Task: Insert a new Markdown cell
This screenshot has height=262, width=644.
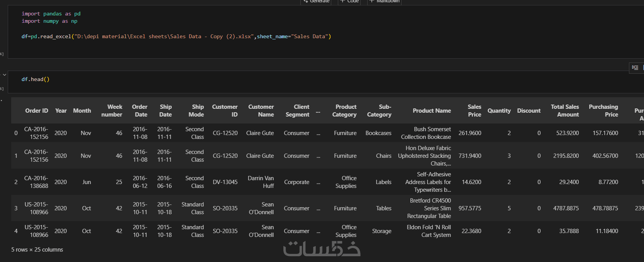Action: 384,2
